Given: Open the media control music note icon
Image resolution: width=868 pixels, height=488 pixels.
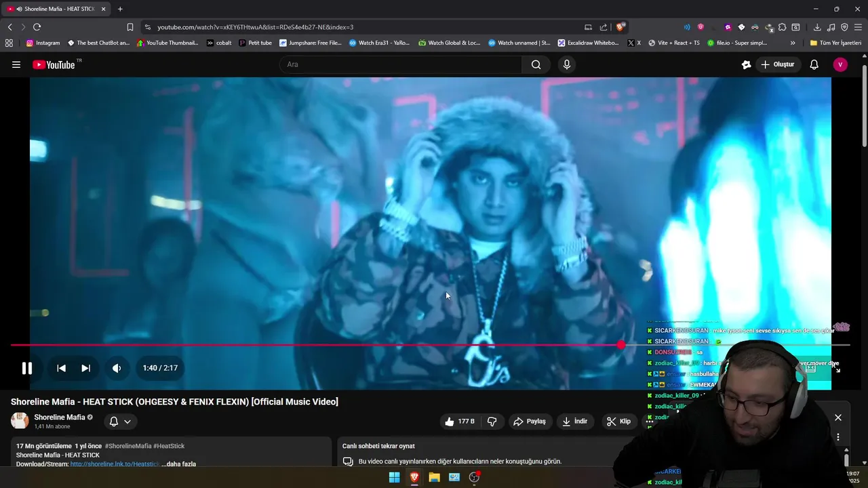Looking at the screenshot, I should [831, 27].
